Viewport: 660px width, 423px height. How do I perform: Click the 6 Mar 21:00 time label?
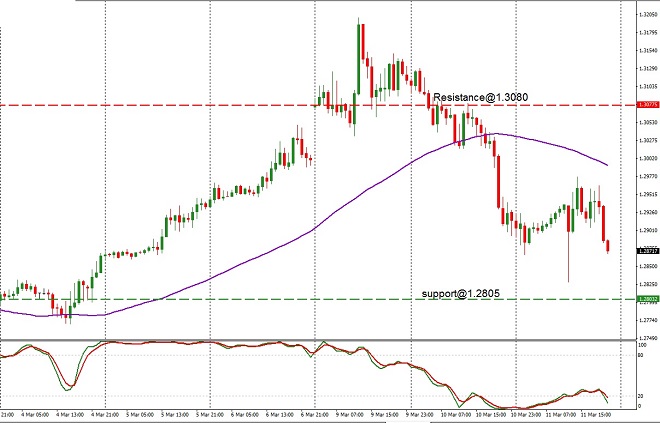coord(314,414)
